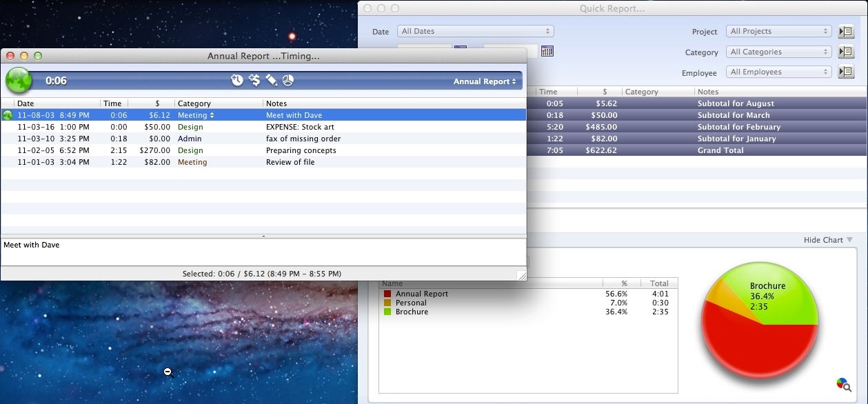This screenshot has height=404, width=868.
Task: Click the add expense dollar icon
Action: pyautogui.click(x=254, y=80)
